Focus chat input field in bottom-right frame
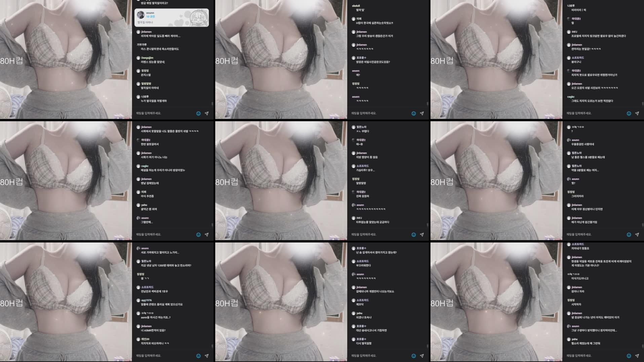644x362 pixels. [x=595, y=356]
